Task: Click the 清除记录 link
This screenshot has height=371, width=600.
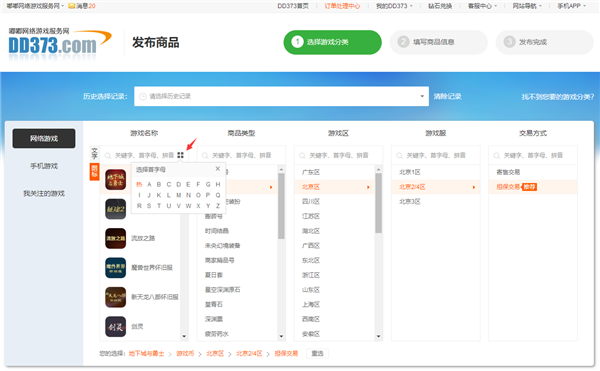Action: (447, 96)
